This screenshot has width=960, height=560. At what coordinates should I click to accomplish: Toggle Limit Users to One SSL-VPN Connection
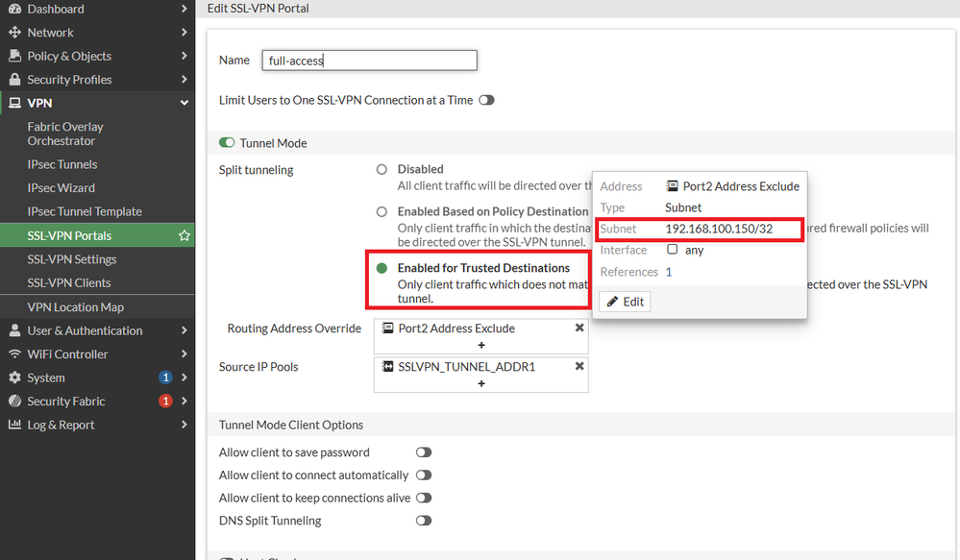[x=486, y=100]
